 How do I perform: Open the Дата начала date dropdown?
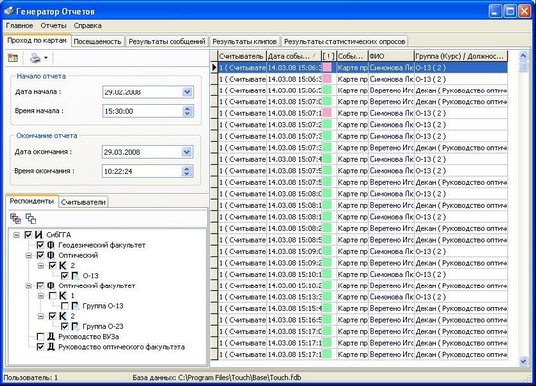[x=187, y=92]
